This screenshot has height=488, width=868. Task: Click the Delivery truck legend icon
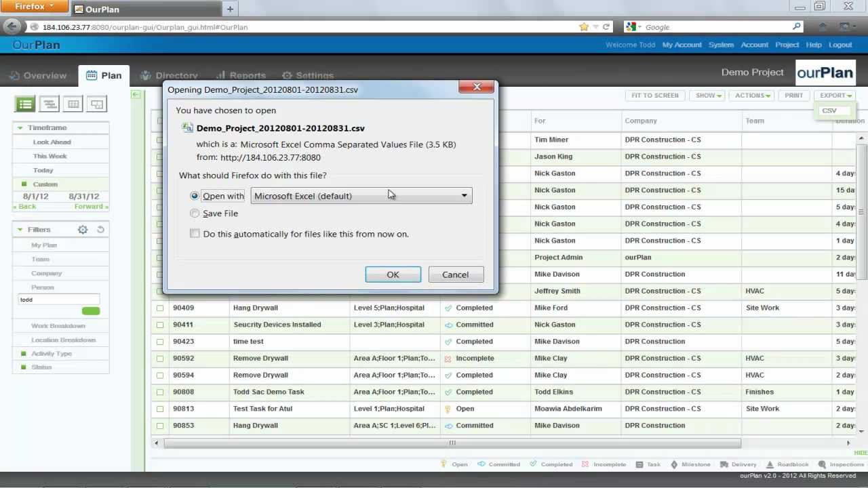(x=724, y=464)
